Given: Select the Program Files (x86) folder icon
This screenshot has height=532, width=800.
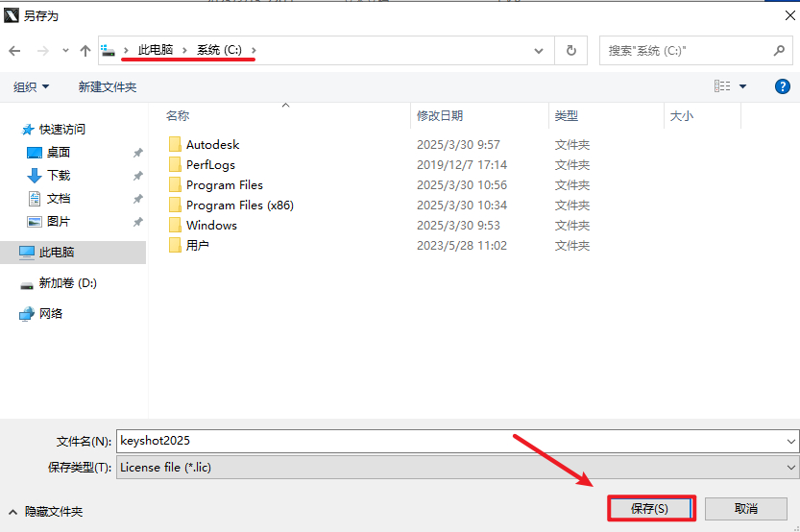Looking at the screenshot, I should pos(175,205).
